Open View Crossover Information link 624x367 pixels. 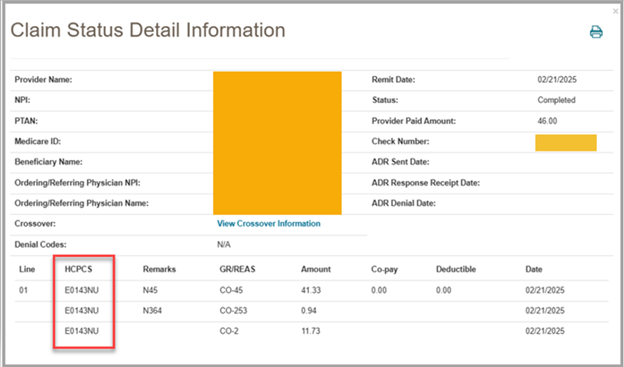[269, 224]
